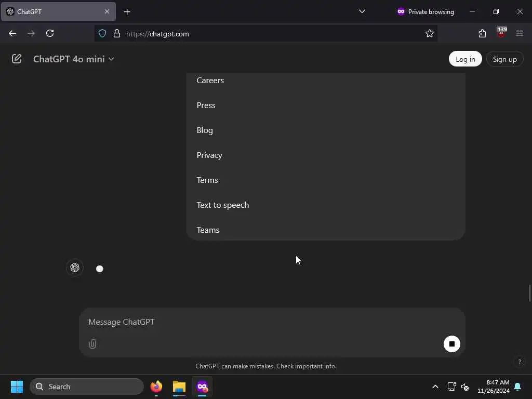The width and height of the screenshot is (532, 399).
Task: Click the Sign up button
Action: pos(504,59)
